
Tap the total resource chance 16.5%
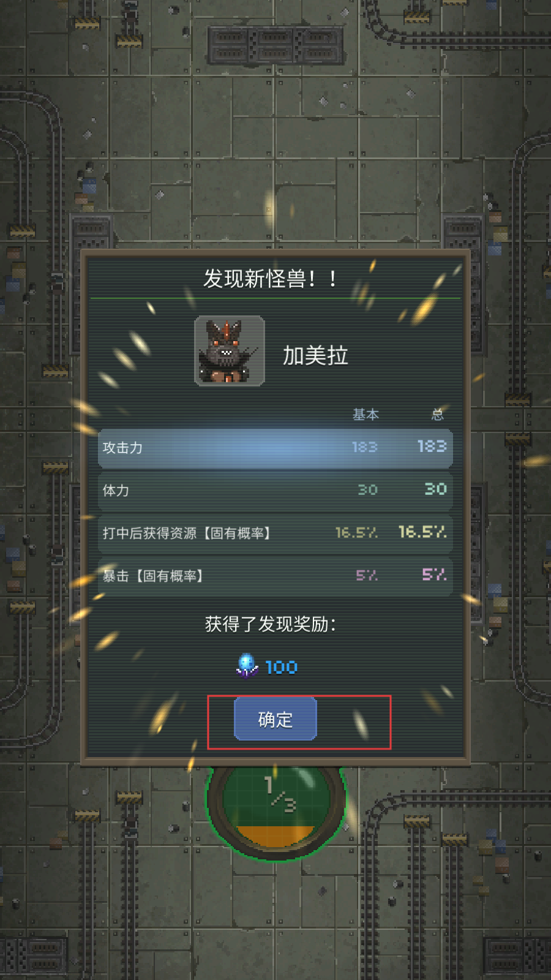click(x=422, y=531)
